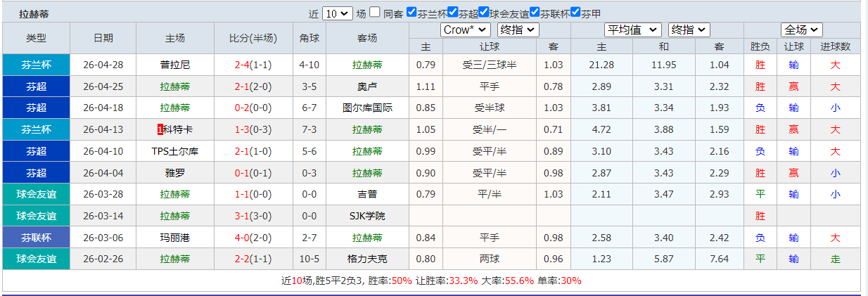Click the 2-2(1-1) score
The image size is (868, 296).
pyautogui.click(x=253, y=259)
